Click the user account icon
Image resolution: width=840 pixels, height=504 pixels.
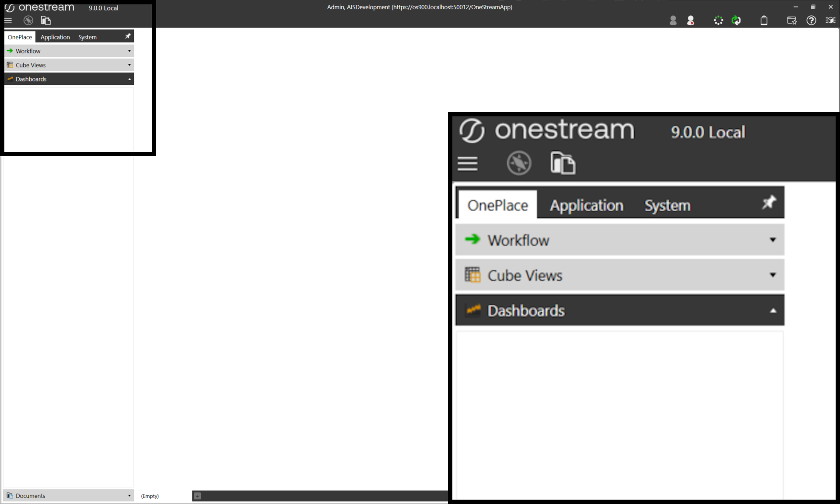pos(673,21)
